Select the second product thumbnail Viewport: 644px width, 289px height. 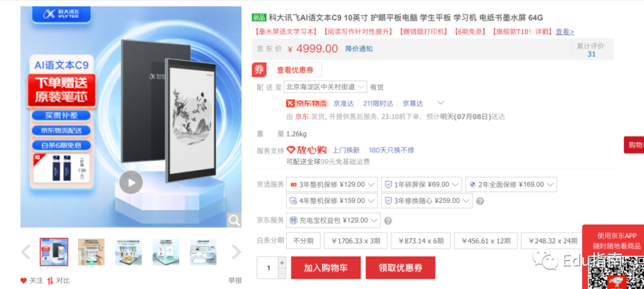tap(91, 252)
